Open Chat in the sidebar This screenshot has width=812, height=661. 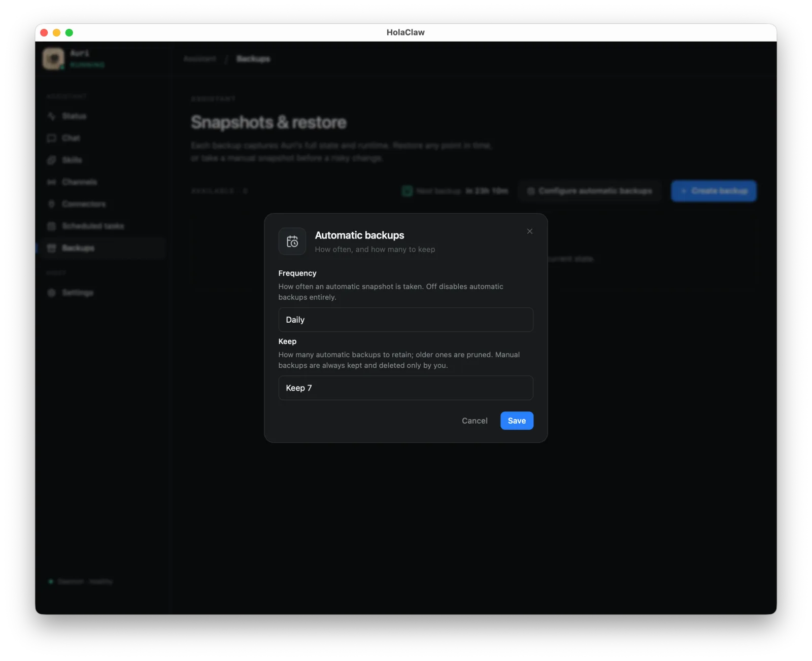point(103,138)
